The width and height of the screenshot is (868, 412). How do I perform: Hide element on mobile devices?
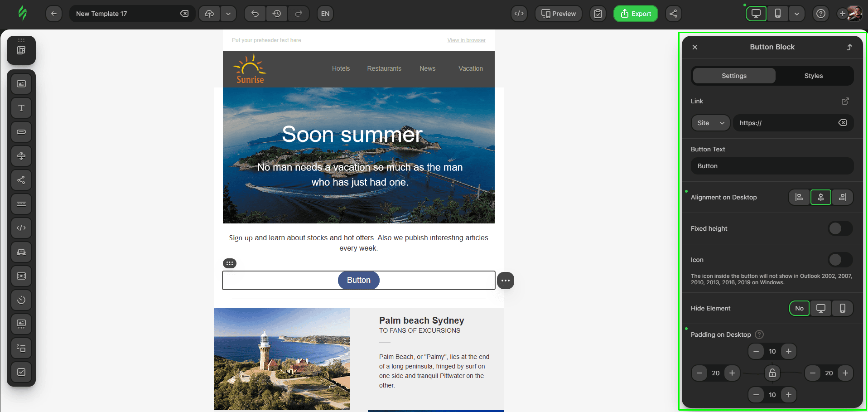(x=842, y=308)
